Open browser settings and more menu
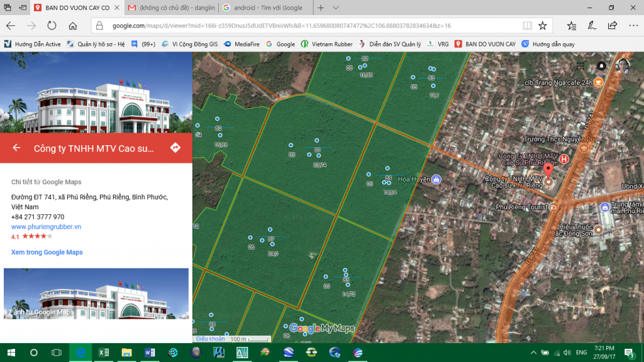Screen dimensions: 644x362 coord(633,26)
